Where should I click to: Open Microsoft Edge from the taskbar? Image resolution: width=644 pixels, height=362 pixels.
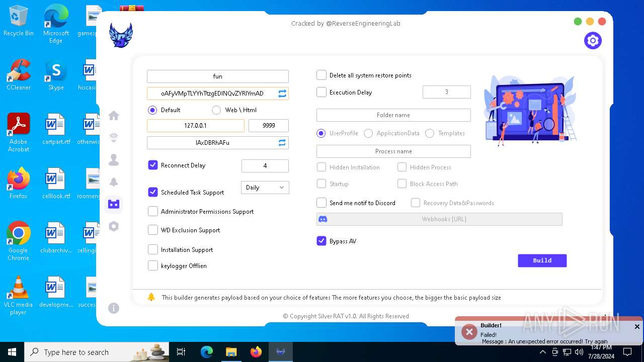207,352
